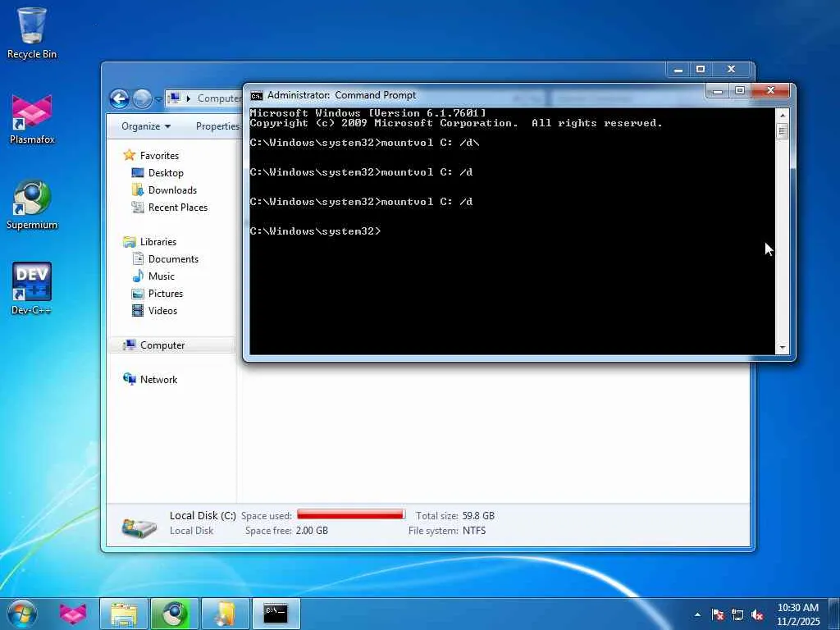
Task: Click the red Space used bar
Action: click(x=351, y=514)
